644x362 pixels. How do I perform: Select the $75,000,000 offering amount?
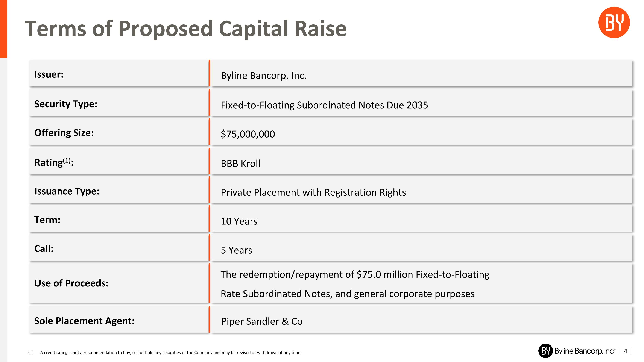click(x=248, y=134)
